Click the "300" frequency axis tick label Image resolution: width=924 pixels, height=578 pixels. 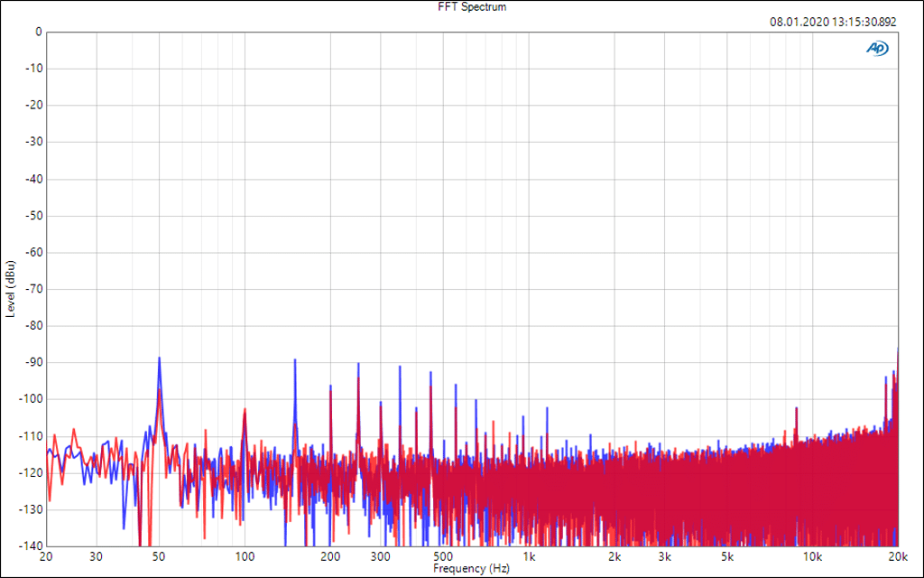pos(380,556)
